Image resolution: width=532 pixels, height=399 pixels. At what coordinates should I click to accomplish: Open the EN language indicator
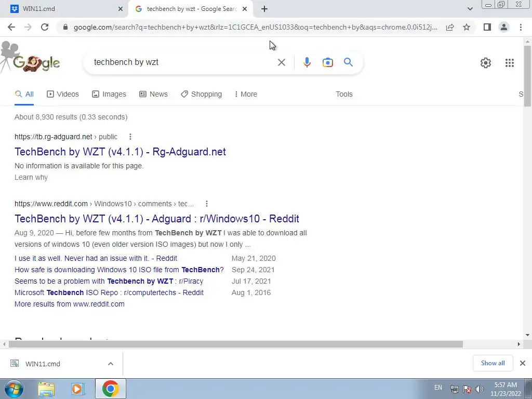pyautogui.click(x=438, y=388)
